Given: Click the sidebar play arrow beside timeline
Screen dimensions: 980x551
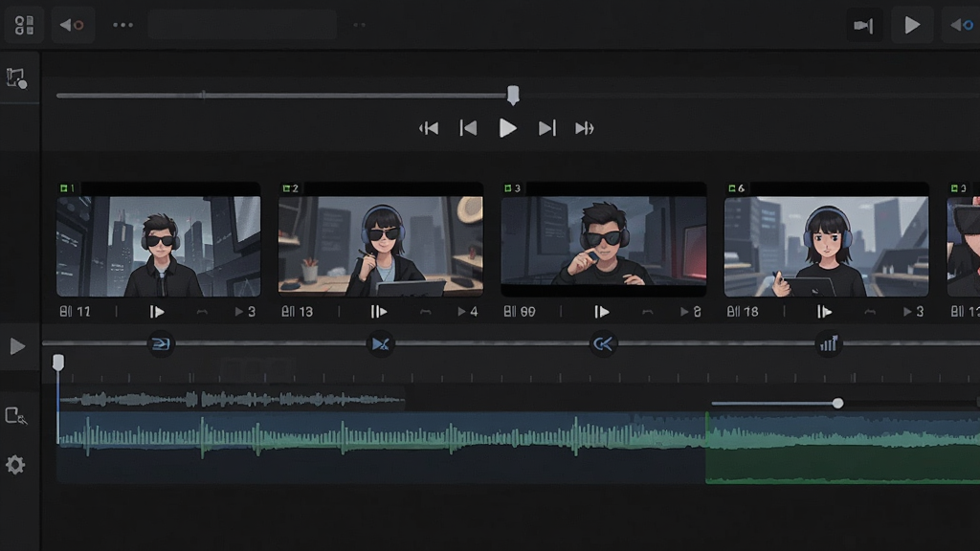Looking at the screenshot, I should (17, 346).
